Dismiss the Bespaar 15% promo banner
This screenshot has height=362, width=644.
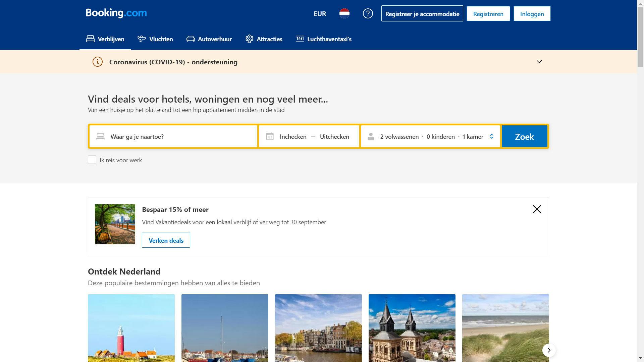point(537,209)
